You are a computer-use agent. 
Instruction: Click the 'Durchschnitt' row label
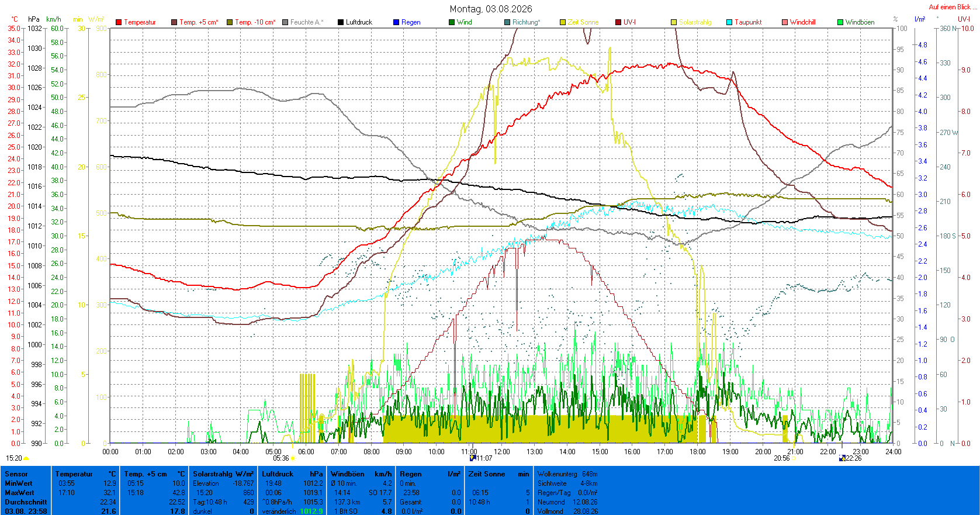coord(26,502)
